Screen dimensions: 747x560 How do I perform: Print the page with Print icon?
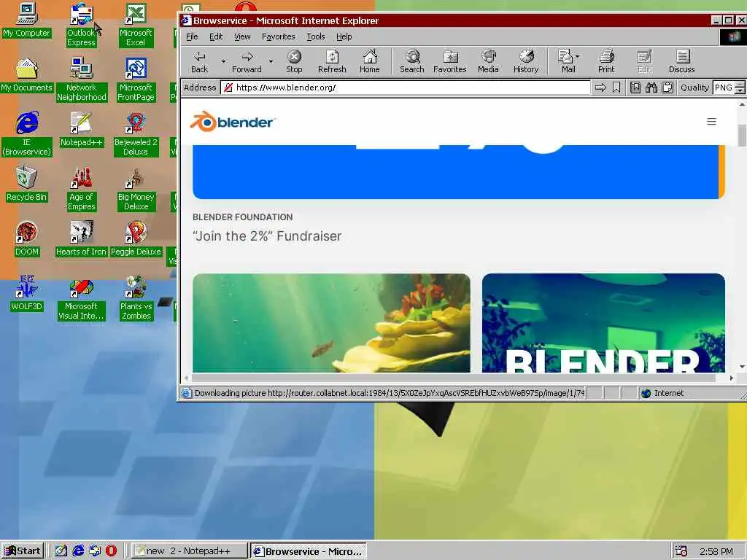(x=606, y=62)
